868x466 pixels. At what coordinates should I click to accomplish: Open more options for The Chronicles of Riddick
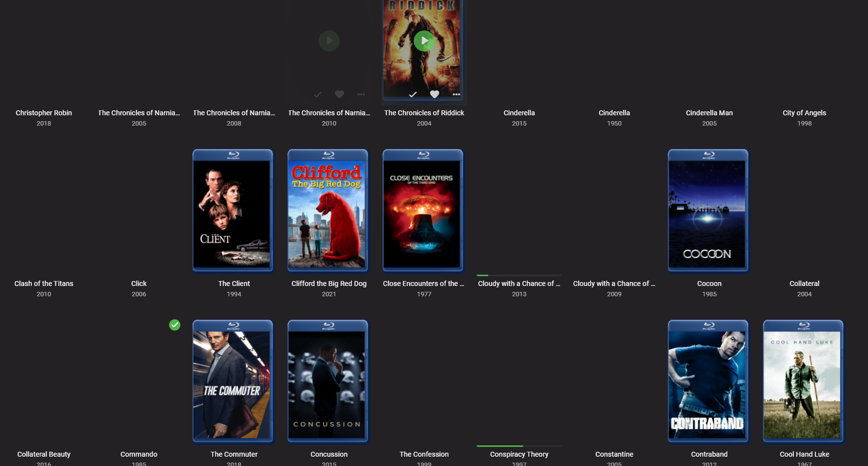(456, 94)
